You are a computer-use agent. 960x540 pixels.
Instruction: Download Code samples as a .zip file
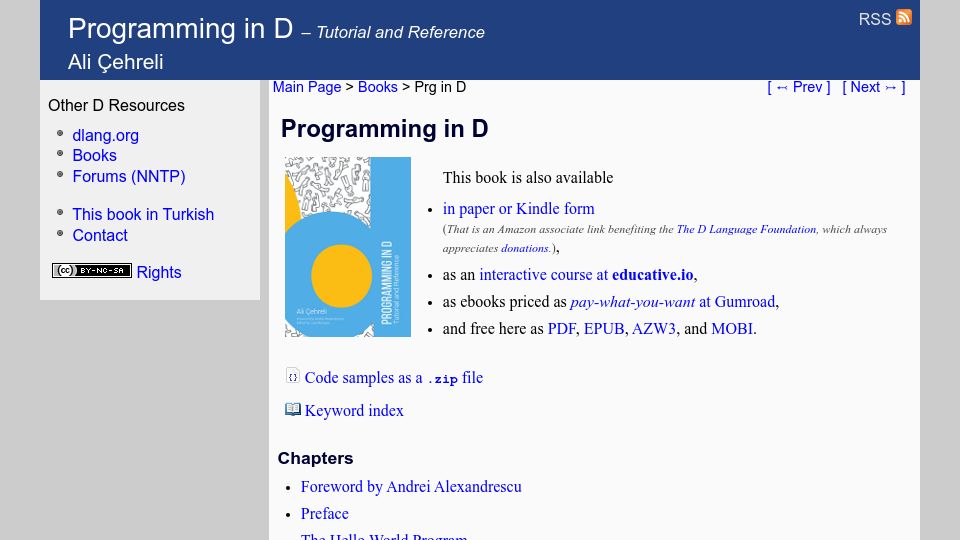(394, 378)
